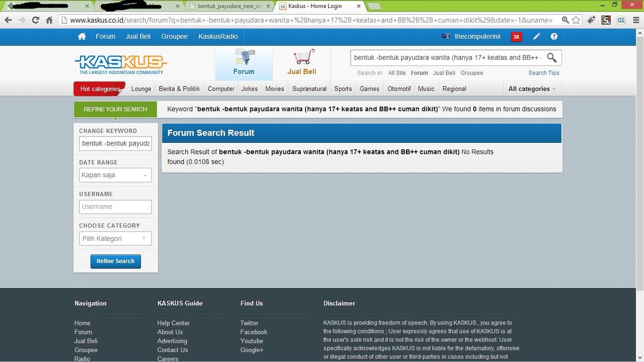The height and width of the screenshot is (362, 644).
Task: Open the Google+ footer link
Action: (x=252, y=350)
